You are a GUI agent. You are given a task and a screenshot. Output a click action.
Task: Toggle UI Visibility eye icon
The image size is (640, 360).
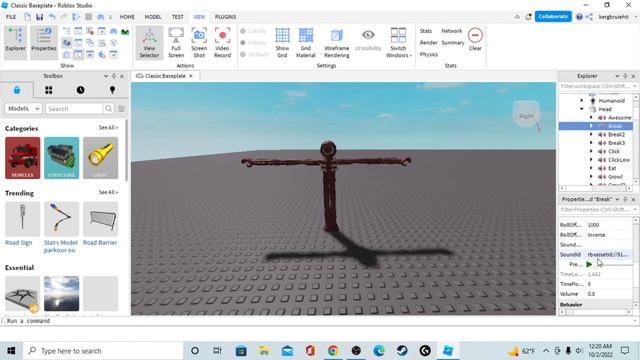coord(368,40)
